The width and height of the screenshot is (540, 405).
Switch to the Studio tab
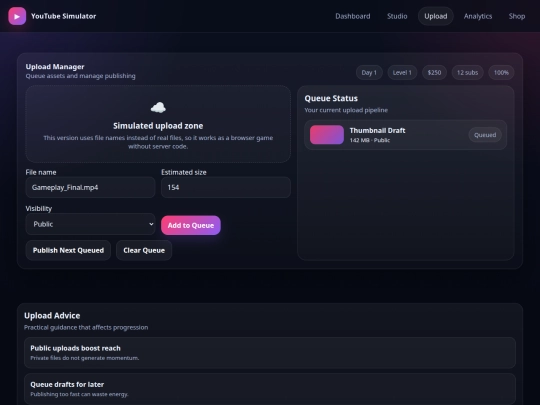[397, 16]
